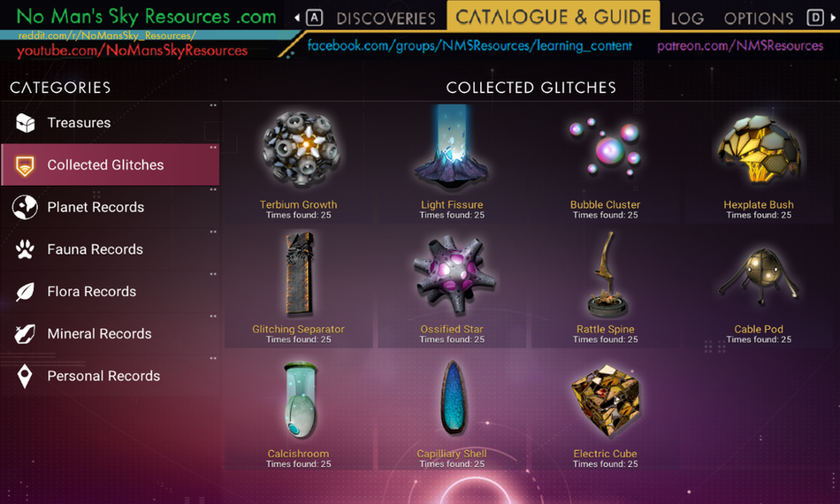Image resolution: width=840 pixels, height=504 pixels.
Task: Click next tab arrow beside D key
Action: point(833,19)
